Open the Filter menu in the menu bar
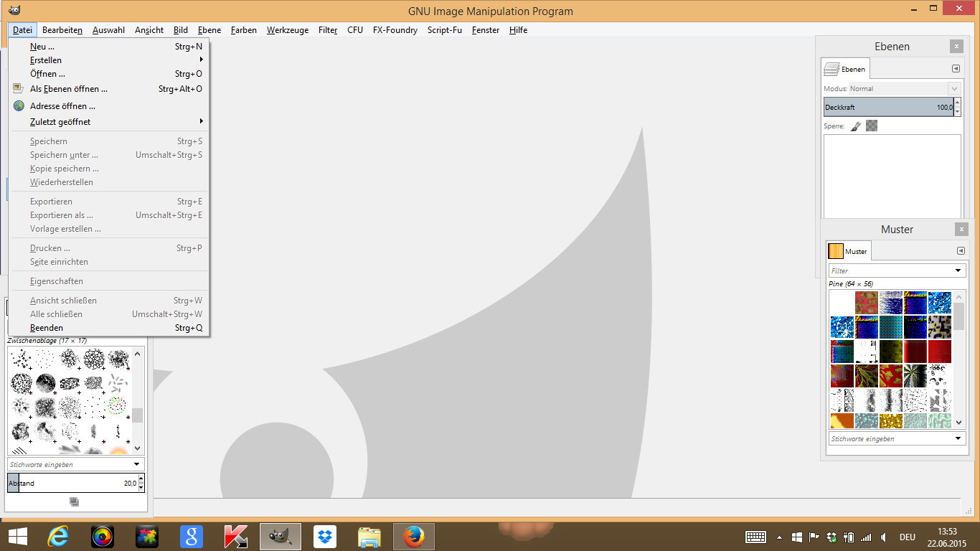This screenshot has width=980, height=551. point(328,30)
